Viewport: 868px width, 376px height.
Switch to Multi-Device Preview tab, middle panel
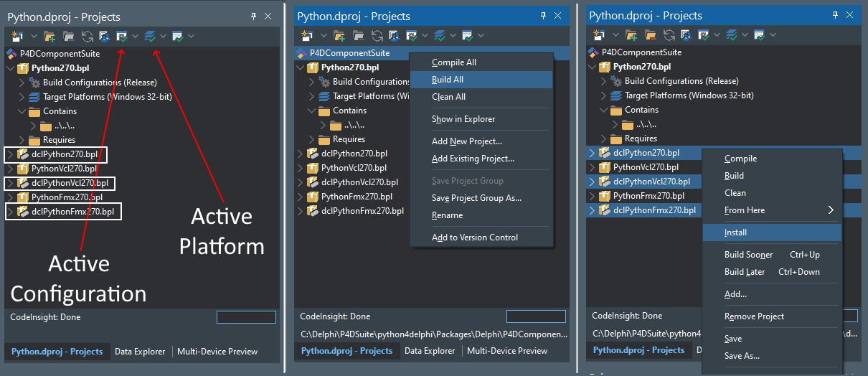(507, 351)
